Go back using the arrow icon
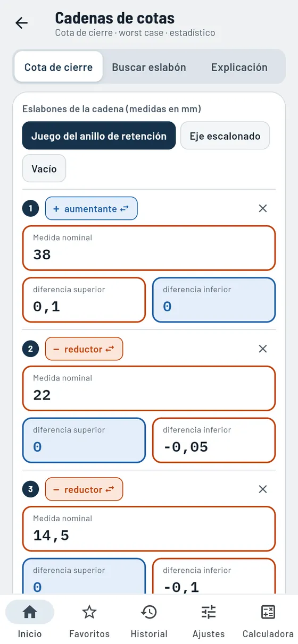 [x=21, y=23]
